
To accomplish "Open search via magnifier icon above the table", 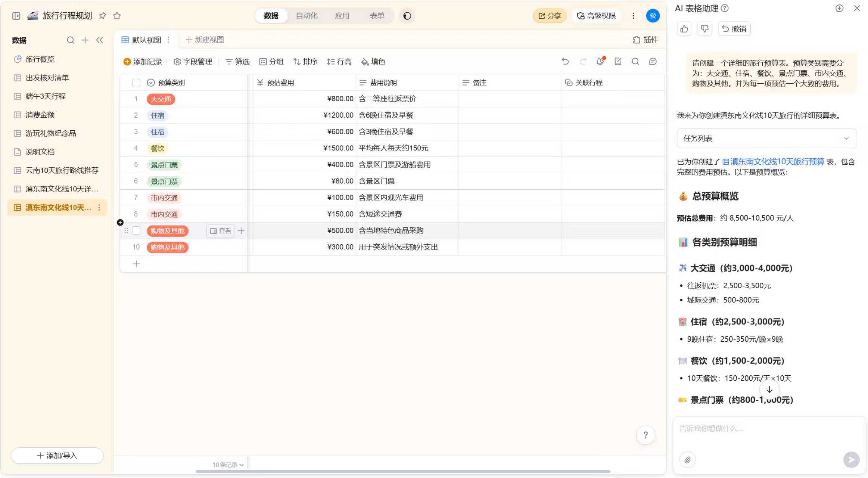I will coord(635,61).
